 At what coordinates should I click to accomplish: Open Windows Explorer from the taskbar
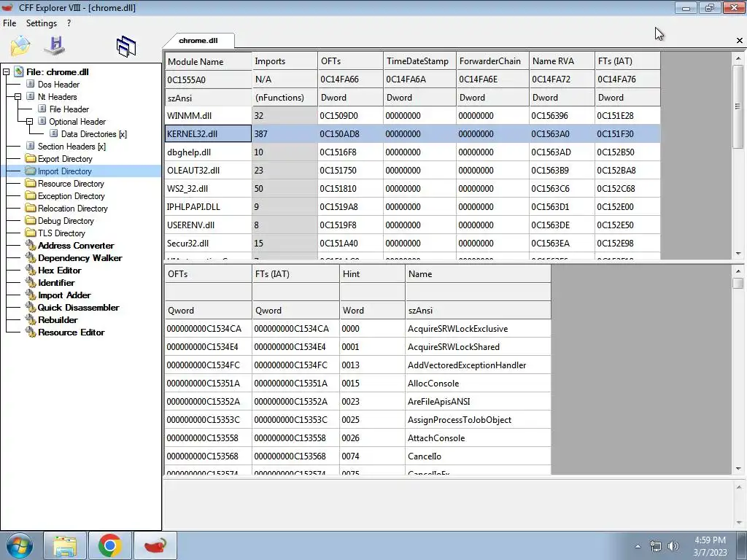point(65,545)
